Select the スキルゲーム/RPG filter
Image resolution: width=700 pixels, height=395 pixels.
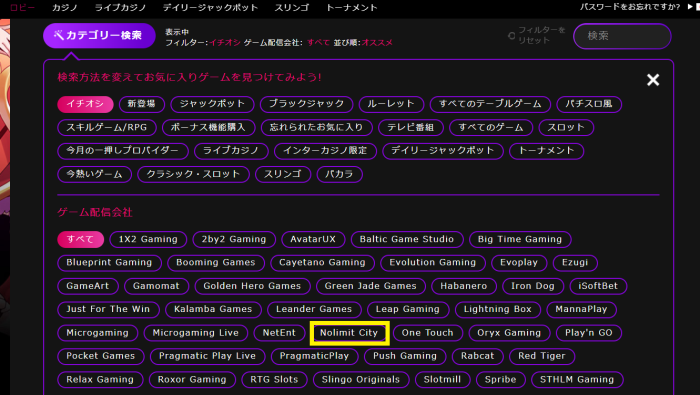107,128
